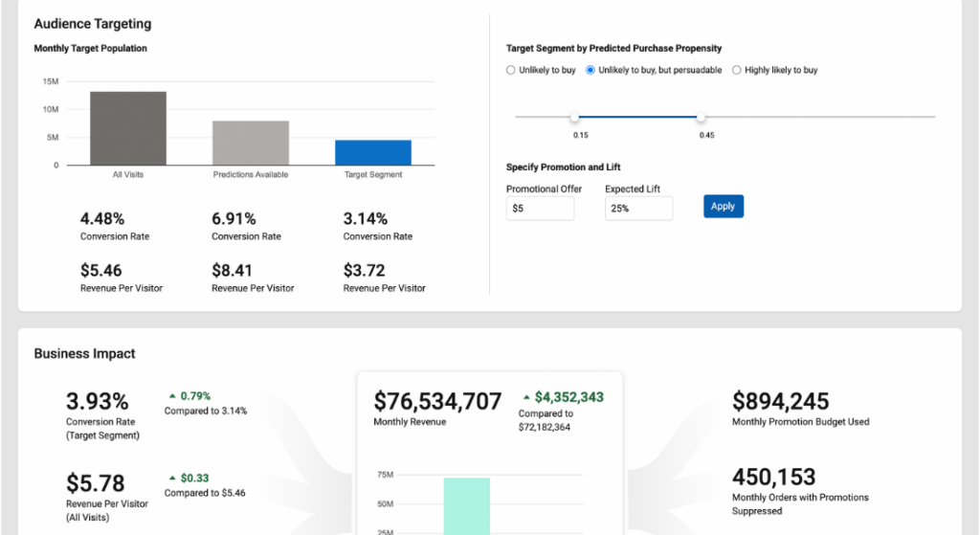Viewport: 980px width, 535px height.
Task: Click the green up arrow beside $4,352,343
Action: point(526,397)
